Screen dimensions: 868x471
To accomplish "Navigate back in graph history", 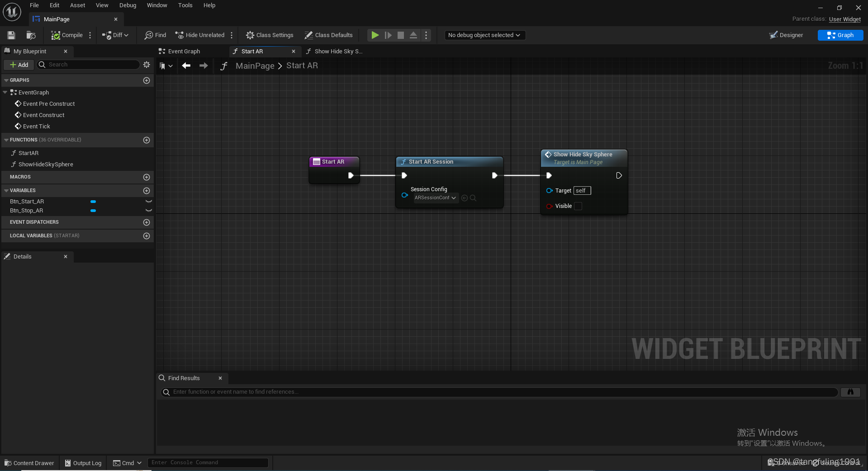I will click(x=186, y=66).
